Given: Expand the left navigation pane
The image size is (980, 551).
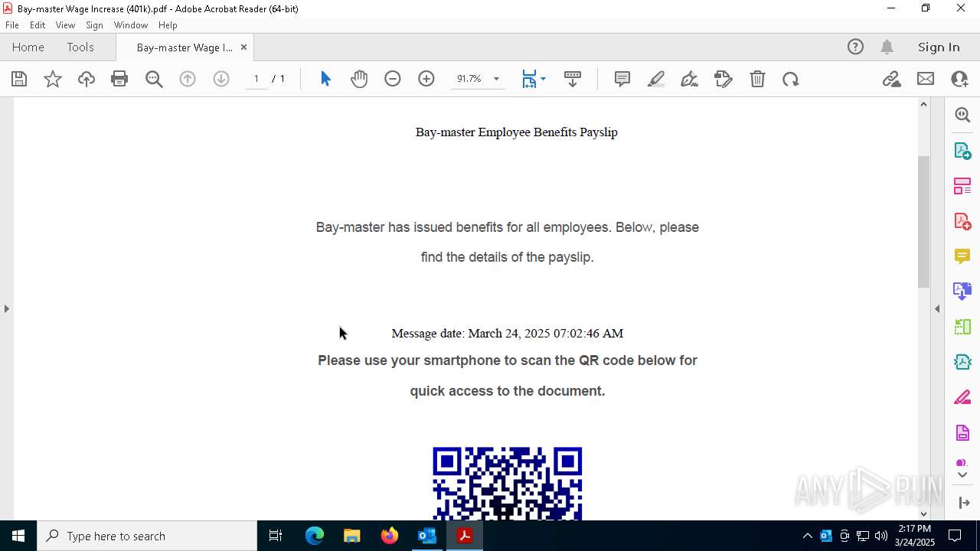Looking at the screenshot, I should coord(6,308).
